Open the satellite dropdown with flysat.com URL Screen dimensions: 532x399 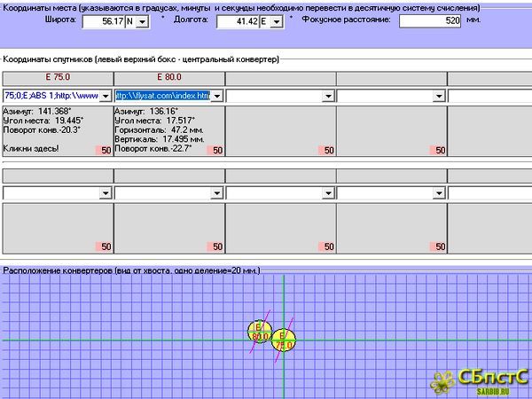pos(217,96)
